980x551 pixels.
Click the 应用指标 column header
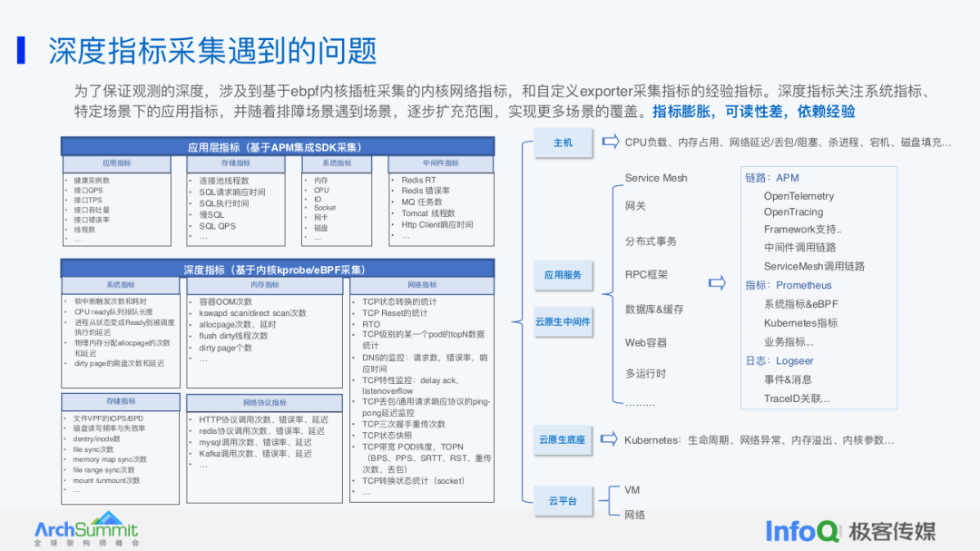coord(117,163)
